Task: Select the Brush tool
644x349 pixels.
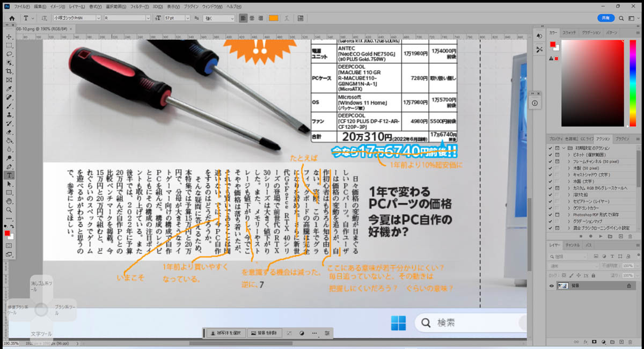Action: click(x=9, y=106)
